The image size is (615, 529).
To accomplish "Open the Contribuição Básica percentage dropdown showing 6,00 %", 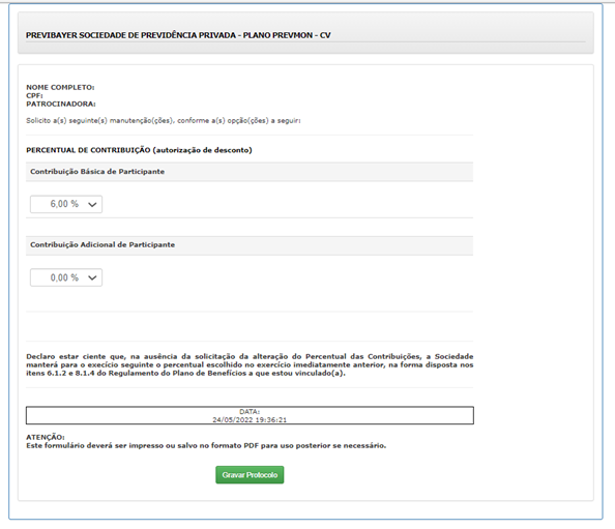I will coord(66,204).
